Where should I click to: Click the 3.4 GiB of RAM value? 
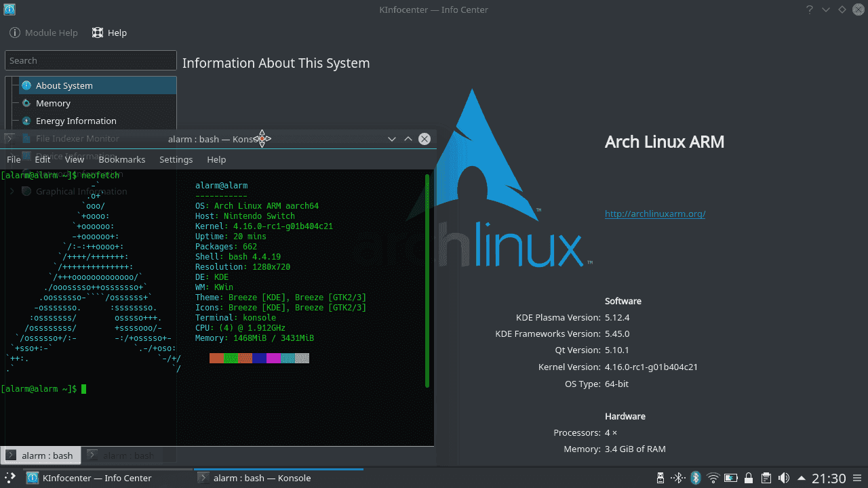pyautogui.click(x=635, y=449)
